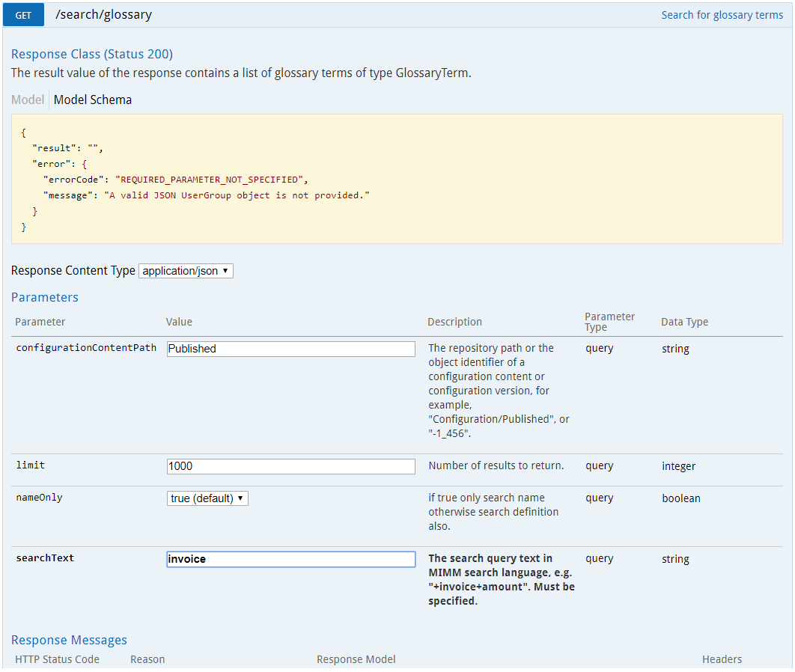The width and height of the screenshot is (795, 672).
Task: Click the searchText field containing invoice
Action: (x=290, y=559)
